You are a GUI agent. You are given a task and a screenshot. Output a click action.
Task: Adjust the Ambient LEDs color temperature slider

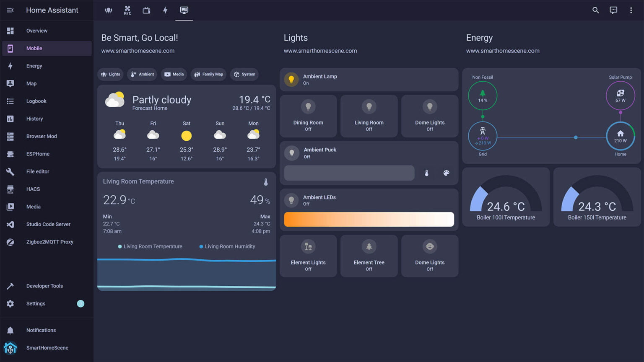(x=369, y=219)
